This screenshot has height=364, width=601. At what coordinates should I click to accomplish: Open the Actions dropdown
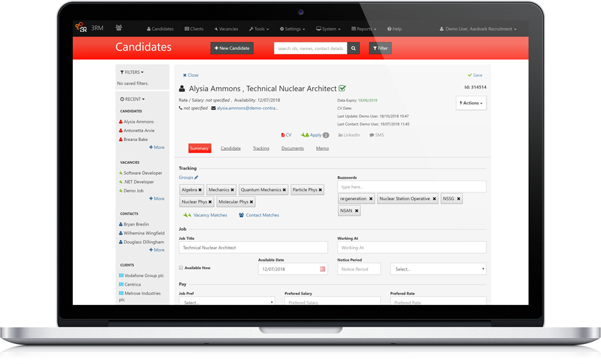pyautogui.click(x=471, y=103)
